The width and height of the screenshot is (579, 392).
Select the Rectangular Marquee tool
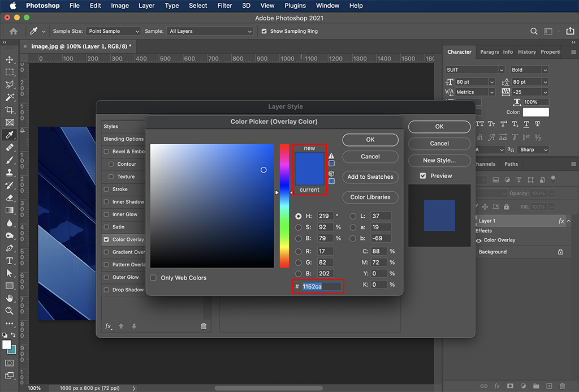10,72
